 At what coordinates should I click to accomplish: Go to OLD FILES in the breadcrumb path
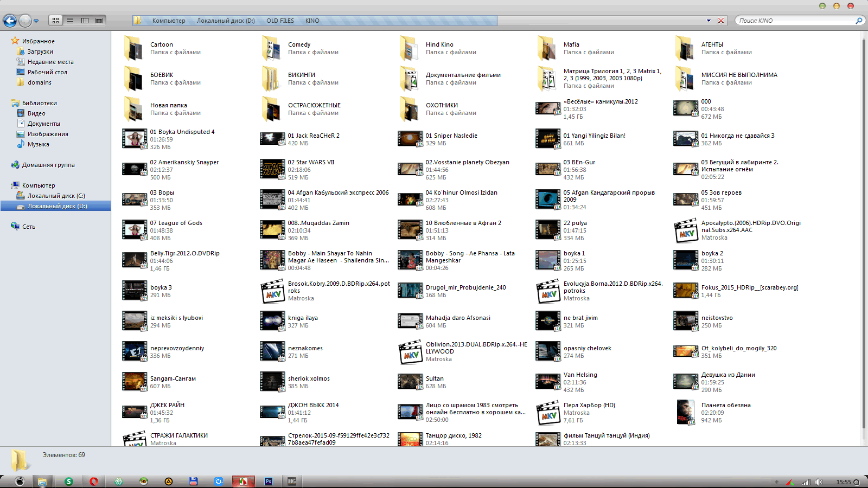coord(280,21)
